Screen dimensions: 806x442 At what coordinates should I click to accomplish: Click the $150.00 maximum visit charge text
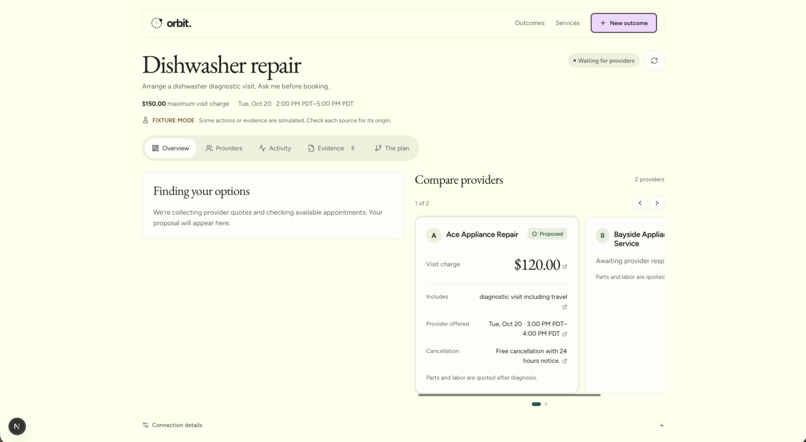tap(186, 104)
